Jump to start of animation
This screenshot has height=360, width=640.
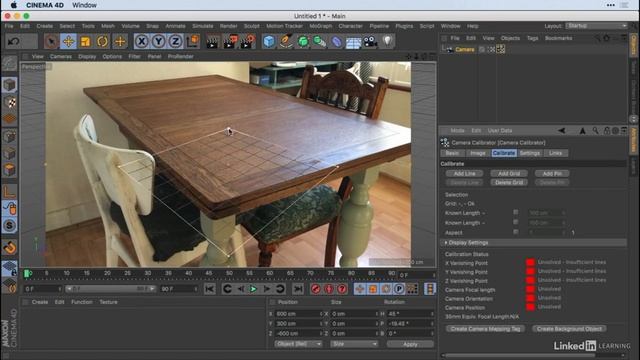[x=209, y=289]
